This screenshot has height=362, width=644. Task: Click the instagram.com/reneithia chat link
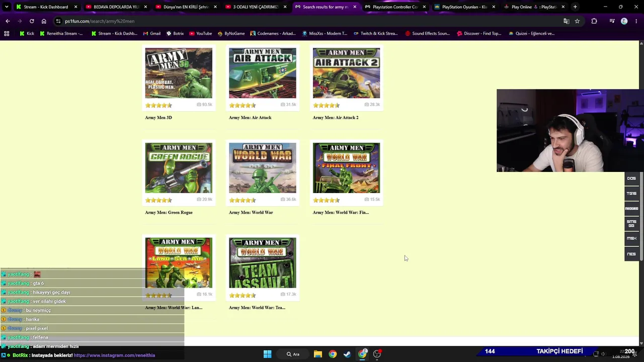pos(114,355)
